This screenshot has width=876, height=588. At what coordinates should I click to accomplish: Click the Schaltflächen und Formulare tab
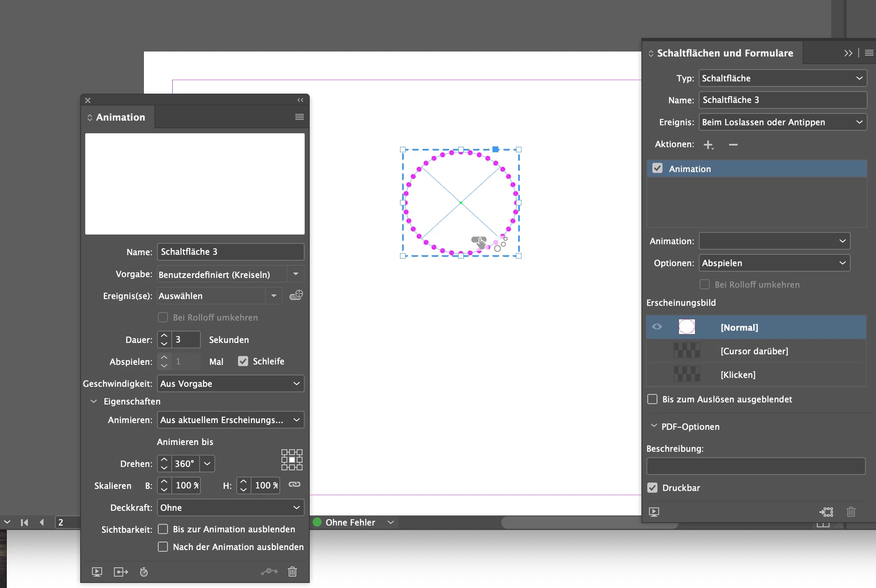725,53
